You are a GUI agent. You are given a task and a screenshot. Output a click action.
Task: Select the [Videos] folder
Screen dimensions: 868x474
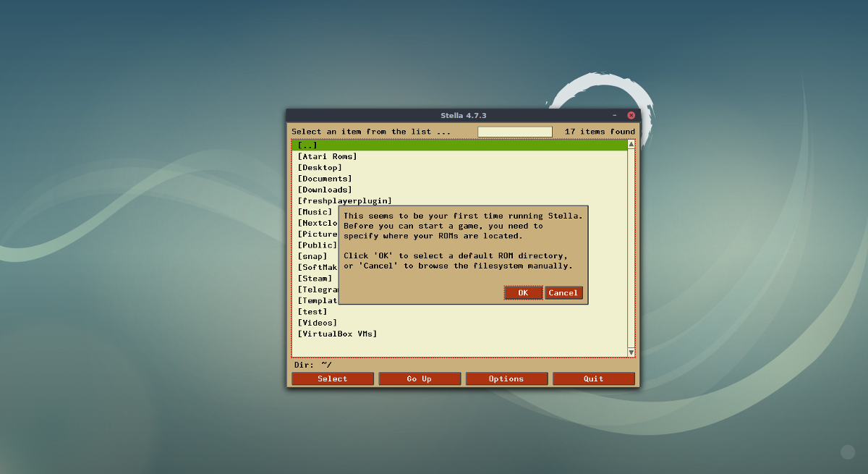point(317,322)
